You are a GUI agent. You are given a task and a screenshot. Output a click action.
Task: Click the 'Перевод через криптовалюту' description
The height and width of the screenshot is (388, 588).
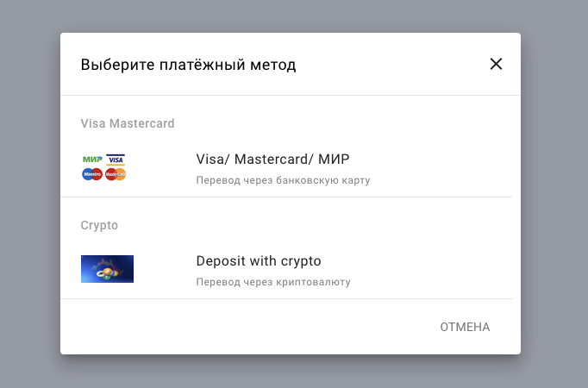click(273, 282)
